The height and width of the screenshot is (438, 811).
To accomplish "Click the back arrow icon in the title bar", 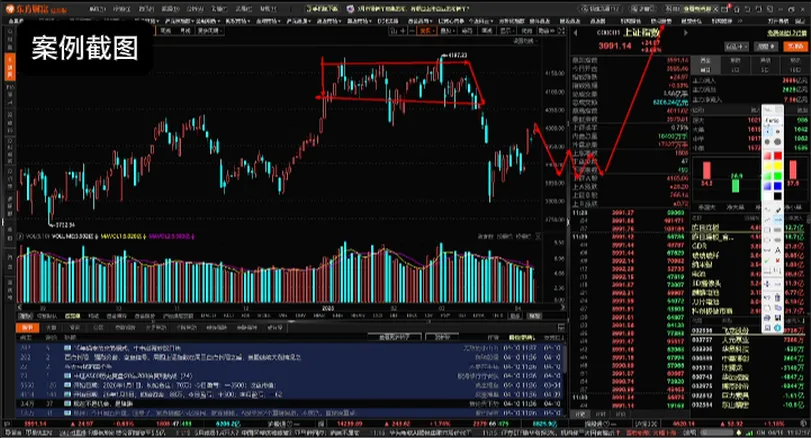I will click(x=748, y=9).
